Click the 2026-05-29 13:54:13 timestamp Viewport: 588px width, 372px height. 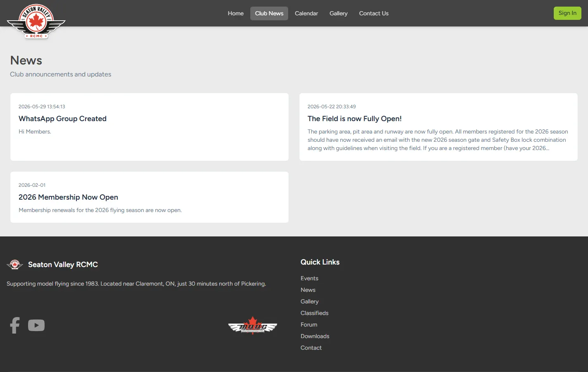[42, 107]
